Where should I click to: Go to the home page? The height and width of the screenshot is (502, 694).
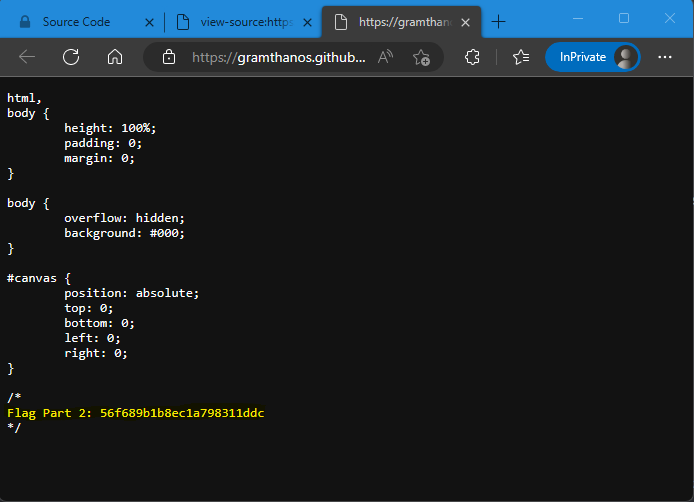(x=115, y=57)
